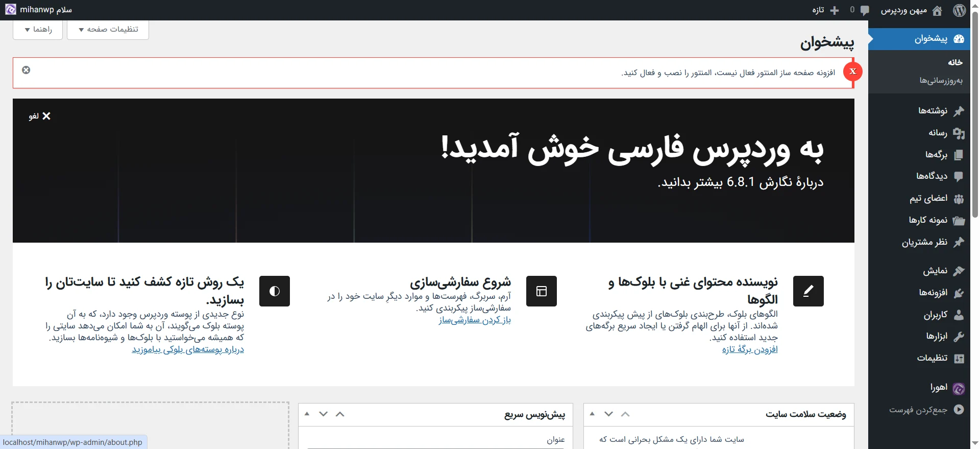Click the رسانه media icon
980x449 pixels.
(959, 133)
